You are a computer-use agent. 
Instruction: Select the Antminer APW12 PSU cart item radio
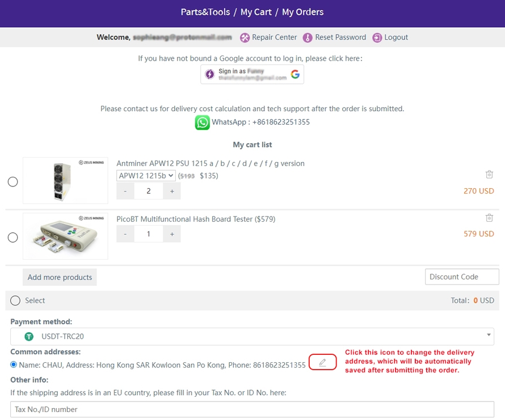click(13, 182)
